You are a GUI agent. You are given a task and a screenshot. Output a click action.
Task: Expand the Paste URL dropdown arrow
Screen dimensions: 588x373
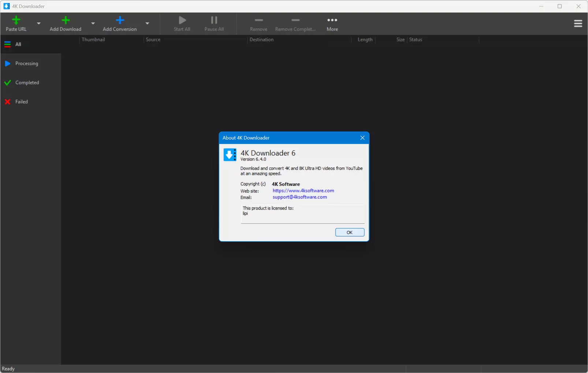click(x=38, y=23)
